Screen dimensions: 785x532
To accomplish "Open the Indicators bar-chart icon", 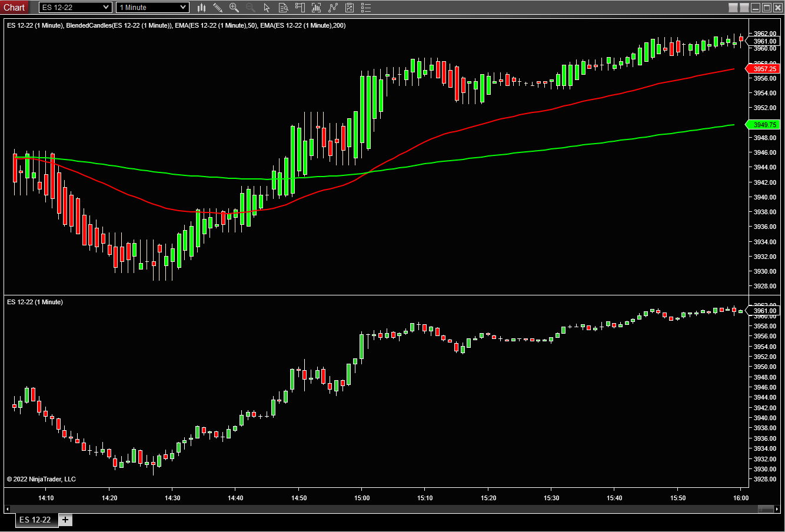I will tap(317, 8).
